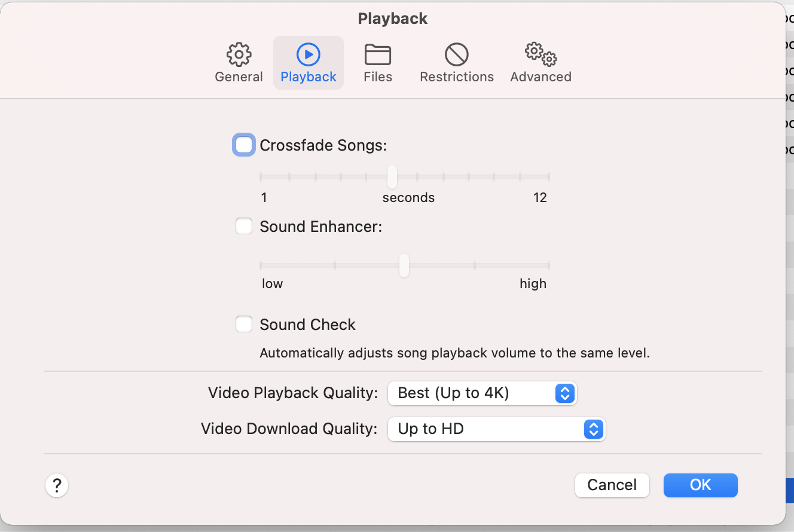Turn on the Sound Check checkbox
This screenshot has width=794, height=532.
pos(244,325)
